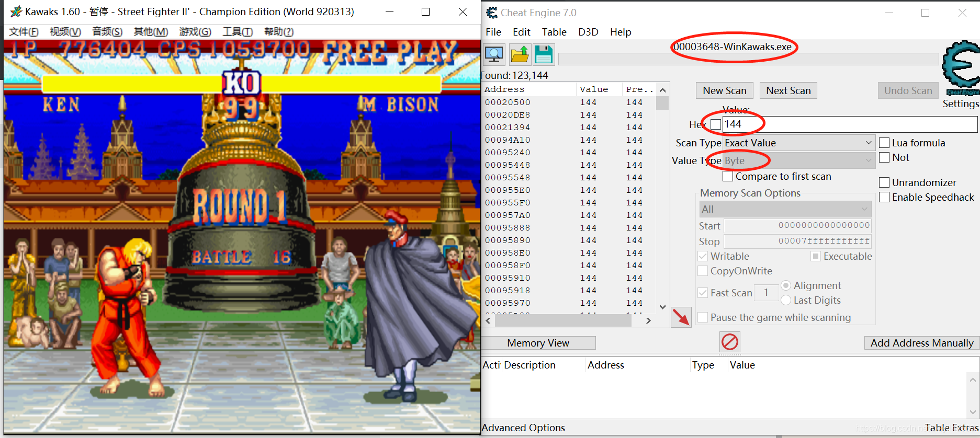The width and height of the screenshot is (980, 438).
Task: Click the scan Value input field
Action: coord(850,124)
